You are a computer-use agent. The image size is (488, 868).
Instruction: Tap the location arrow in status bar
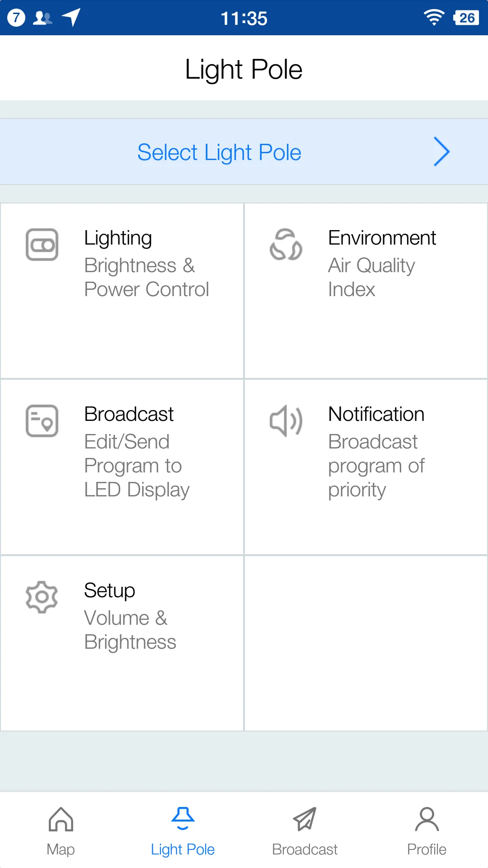(x=70, y=17)
